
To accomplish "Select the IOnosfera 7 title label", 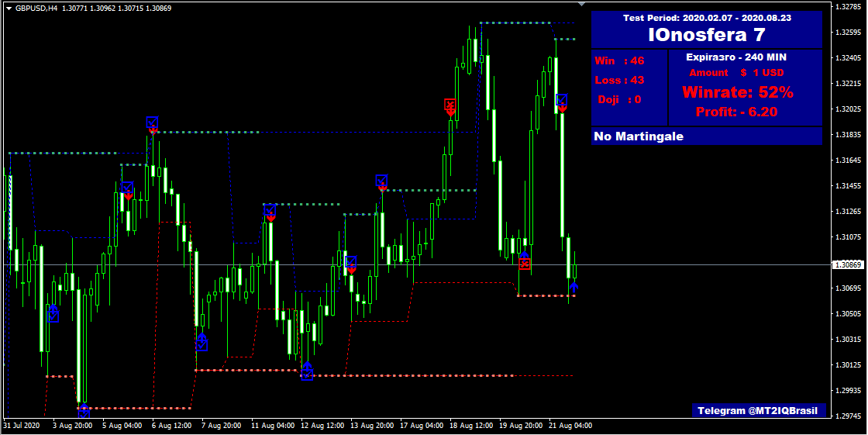I will pos(706,35).
